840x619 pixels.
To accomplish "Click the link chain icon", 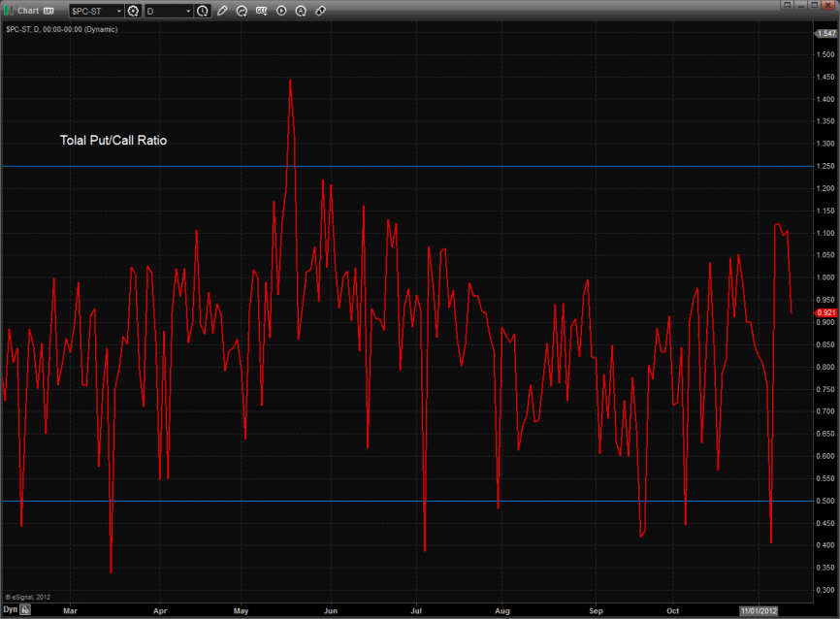I will point(321,11).
